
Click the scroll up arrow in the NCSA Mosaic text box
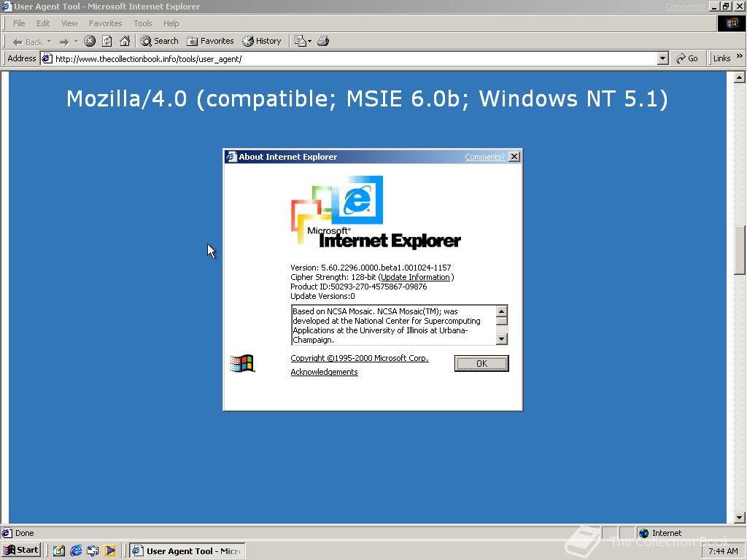click(502, 311)
